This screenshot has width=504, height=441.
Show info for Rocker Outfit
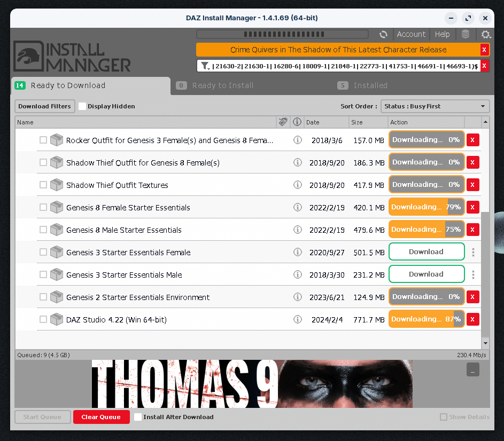tap(298, 140)
